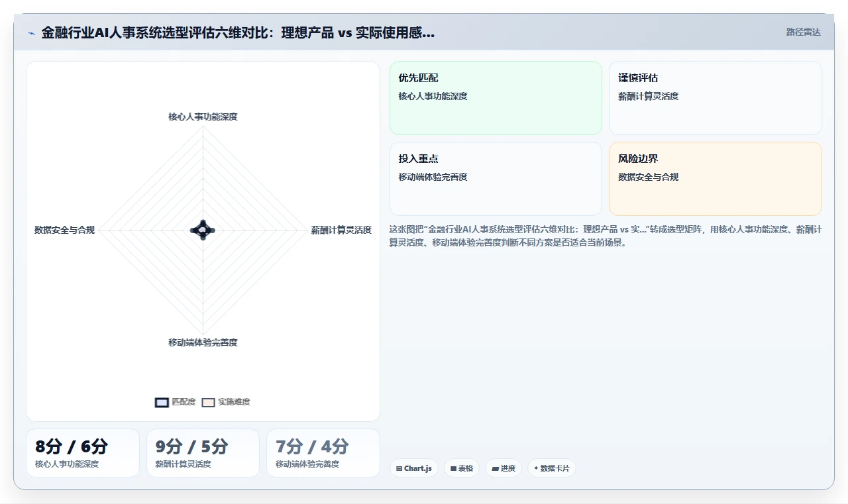Click the radar axis label 核心人事功能深度
848x504 pixels.
[x=203, y=117]
